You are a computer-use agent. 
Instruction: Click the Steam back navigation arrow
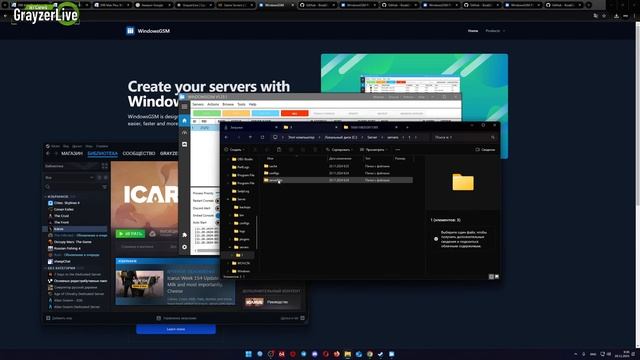[48, 153]
